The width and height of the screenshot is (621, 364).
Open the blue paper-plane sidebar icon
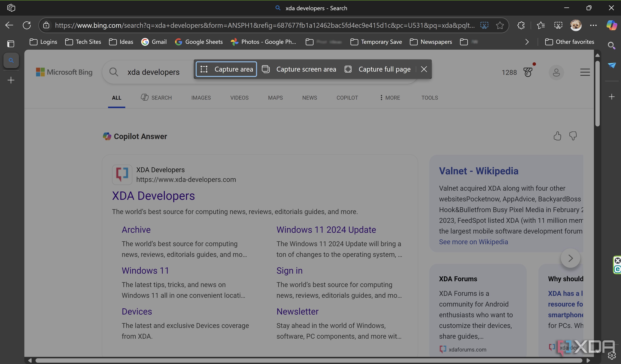coord(612,65)
